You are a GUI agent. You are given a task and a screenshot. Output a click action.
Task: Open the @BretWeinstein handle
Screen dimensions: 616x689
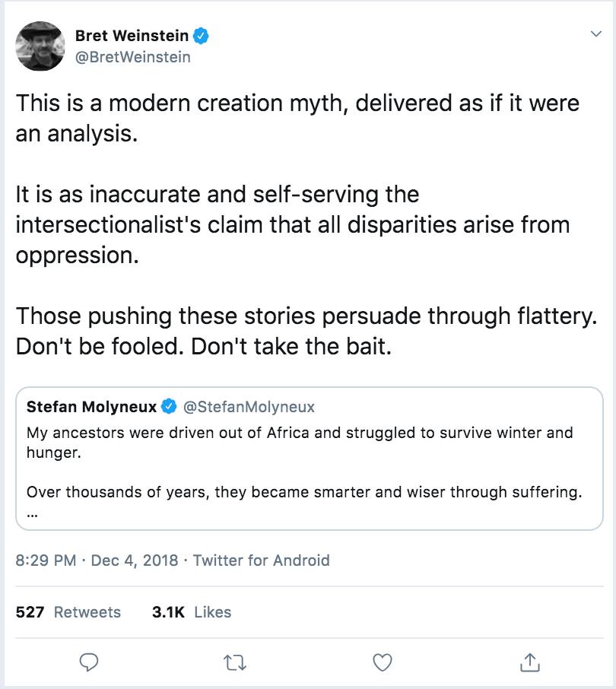132,57
